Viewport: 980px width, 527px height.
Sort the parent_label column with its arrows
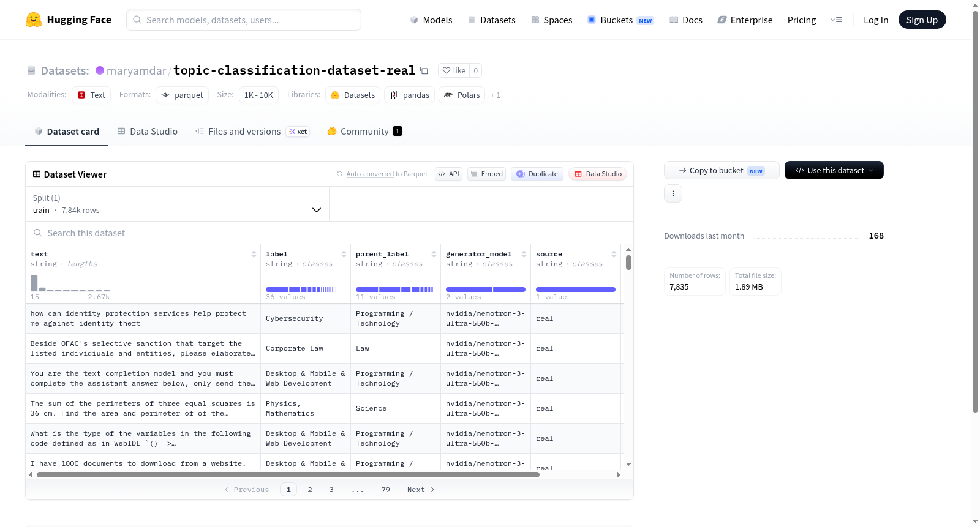coord(434,254)
